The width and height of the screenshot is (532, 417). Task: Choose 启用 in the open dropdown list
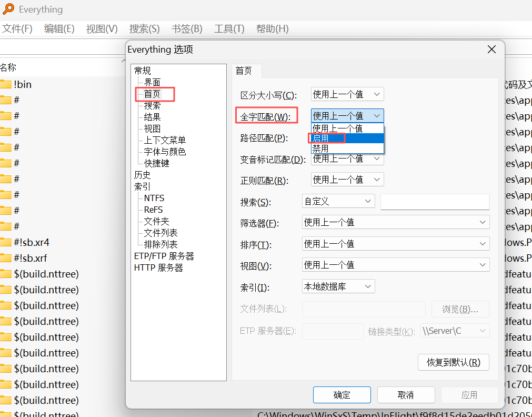(347, 138)
